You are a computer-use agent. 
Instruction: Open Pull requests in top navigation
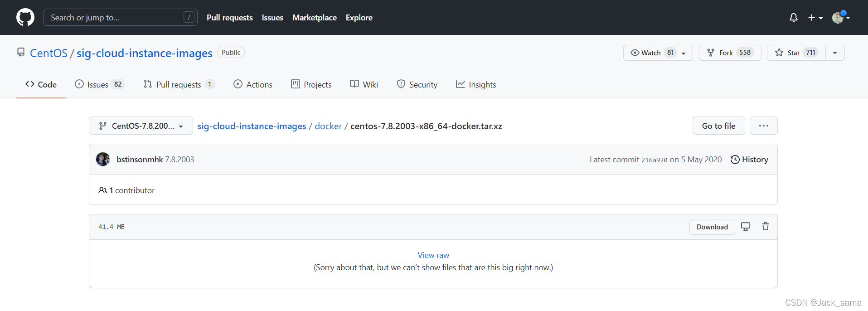point(229,18)
